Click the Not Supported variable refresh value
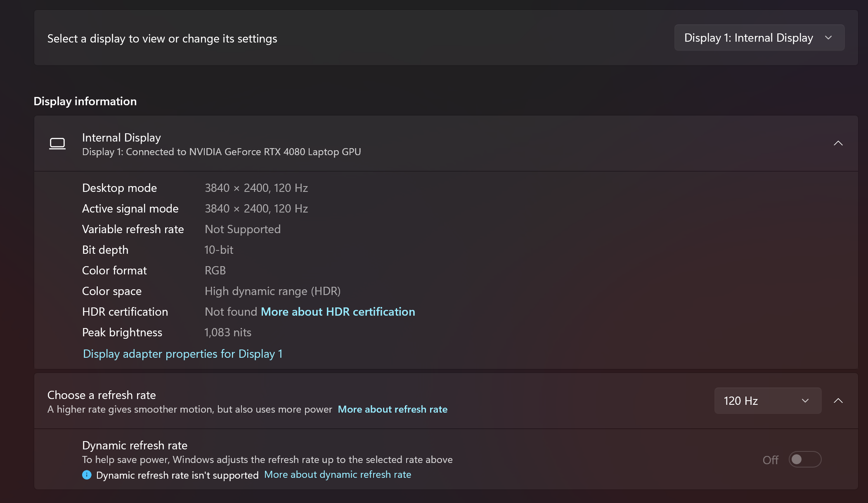 tap(243, 229)
